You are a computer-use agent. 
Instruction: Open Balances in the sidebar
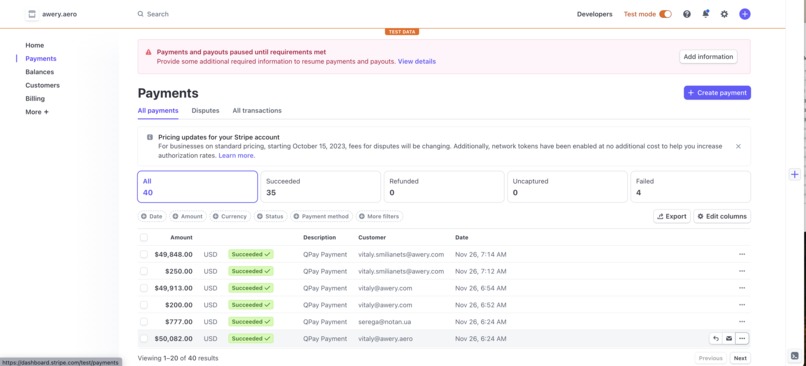pyautogui.click(x=40, y=72)
